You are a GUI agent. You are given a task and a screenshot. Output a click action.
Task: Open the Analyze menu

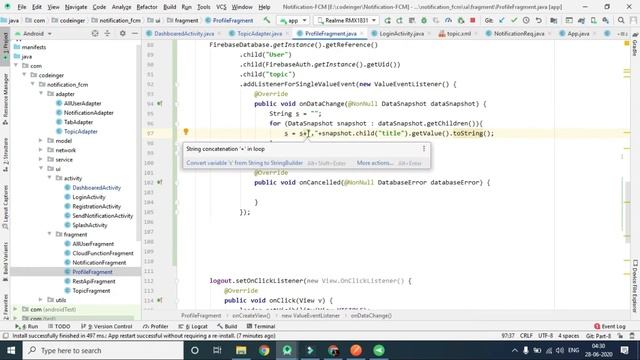[x=121, y=7]
